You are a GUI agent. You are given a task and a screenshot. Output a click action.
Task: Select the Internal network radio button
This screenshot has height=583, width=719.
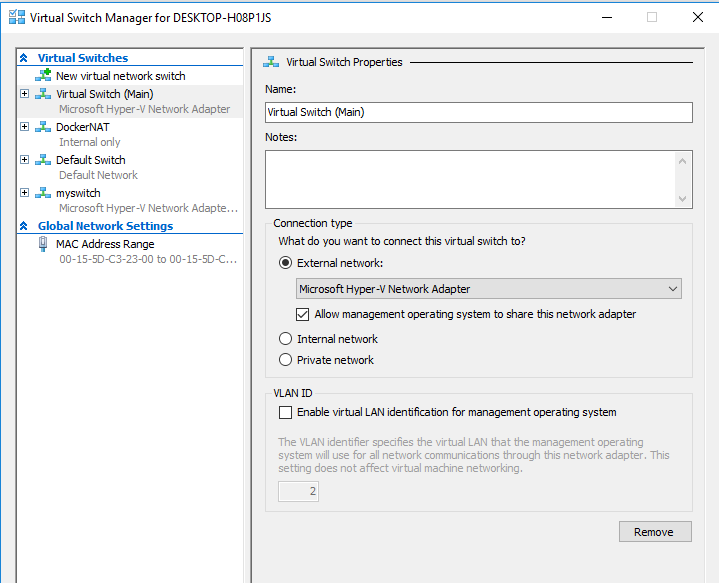click(285, 339)
